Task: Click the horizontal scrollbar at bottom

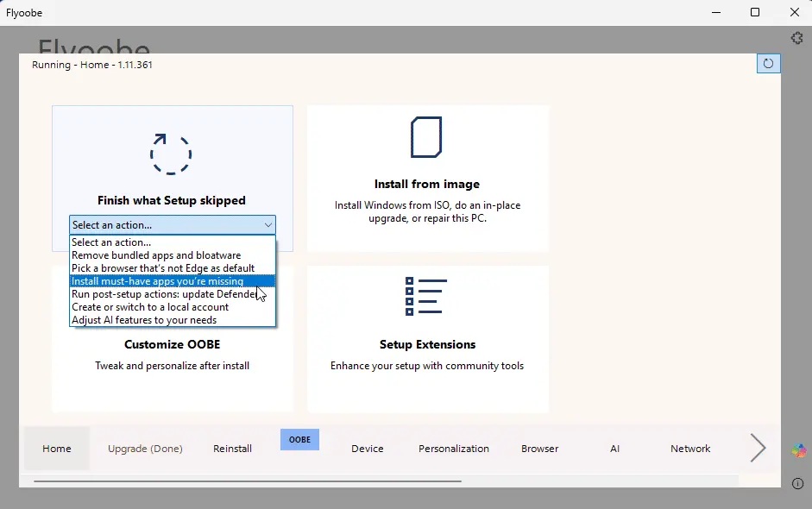Action: (x=248, y=481)
